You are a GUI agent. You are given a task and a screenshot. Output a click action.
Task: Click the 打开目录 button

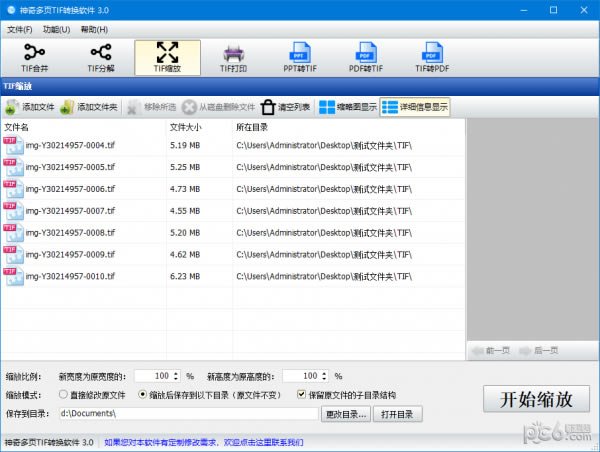click(397, 414)
